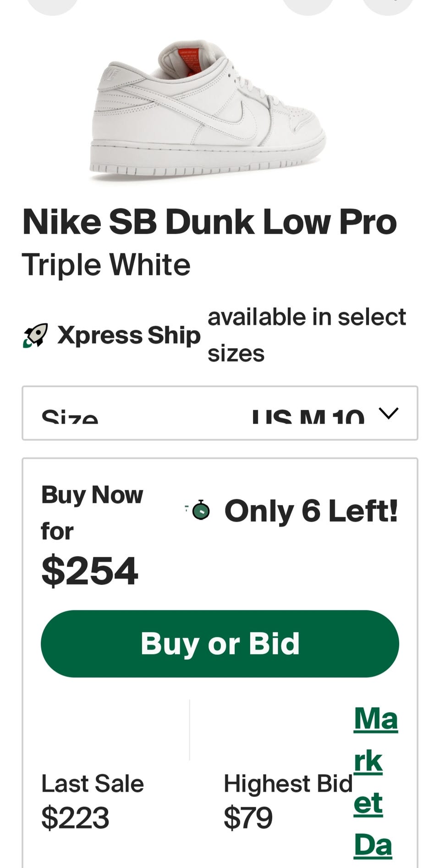Image resolution: width=440 pixels, height=868 pixels.
Task: Click the orange tongue label on the shoe
Action: pos(192,60)
